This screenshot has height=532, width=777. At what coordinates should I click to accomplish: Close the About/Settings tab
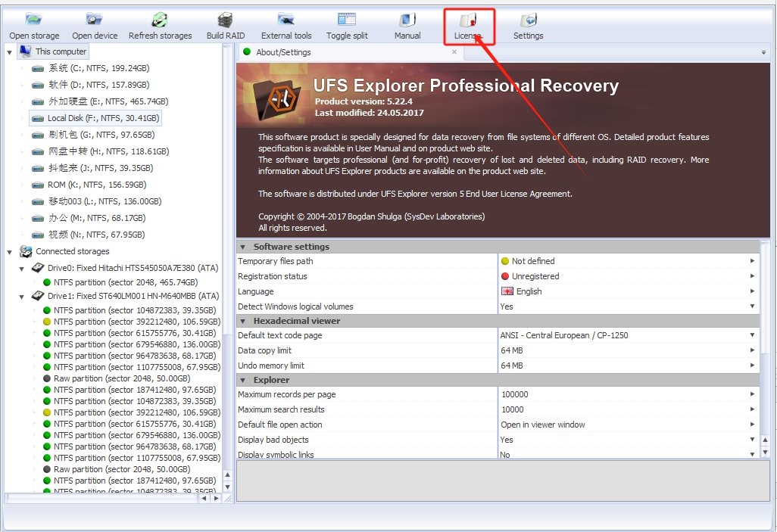pos(454,51)
